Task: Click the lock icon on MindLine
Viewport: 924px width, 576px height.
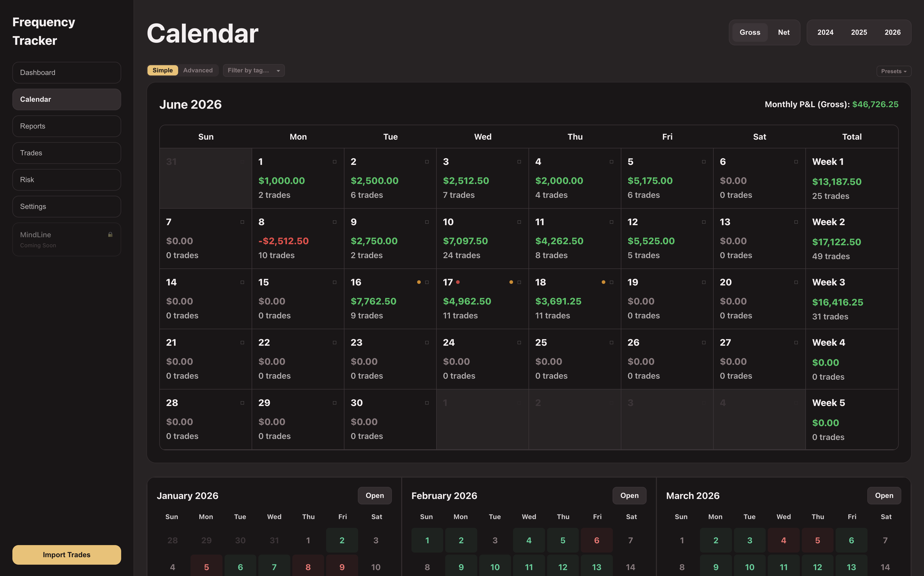Action: click(110, 235)
